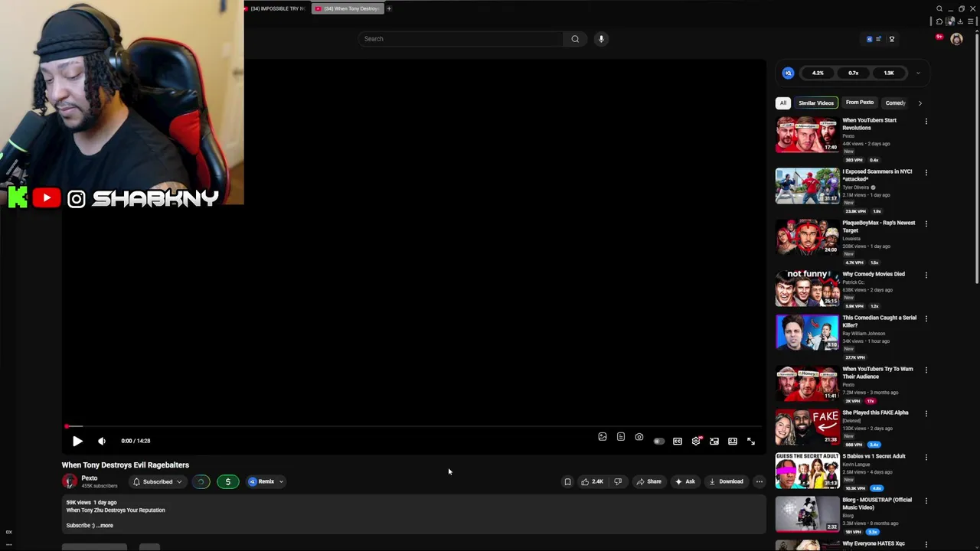Click the 4.2% stat pill
This screenshot has width=980, height=551.
pos(818,73)
